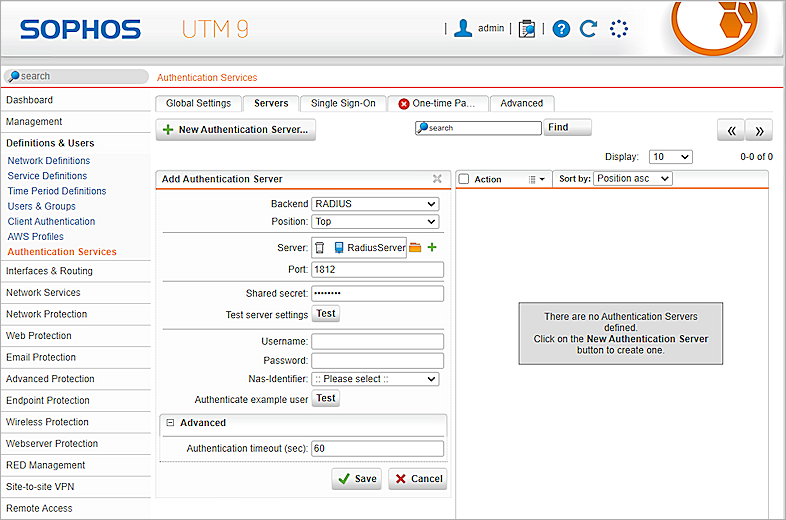The image size is (786, 520).
Task: Open Email Protection menu
Action: 41,357
